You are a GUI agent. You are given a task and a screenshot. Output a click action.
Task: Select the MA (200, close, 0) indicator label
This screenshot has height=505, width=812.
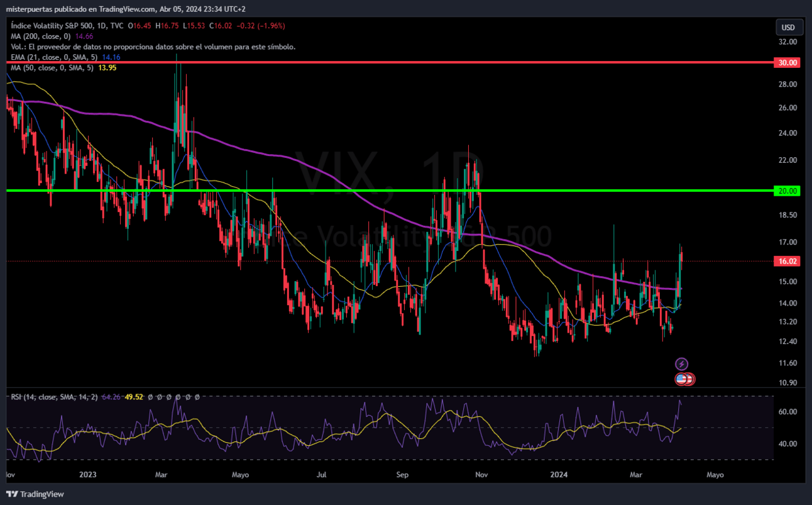tap(40, 36)
